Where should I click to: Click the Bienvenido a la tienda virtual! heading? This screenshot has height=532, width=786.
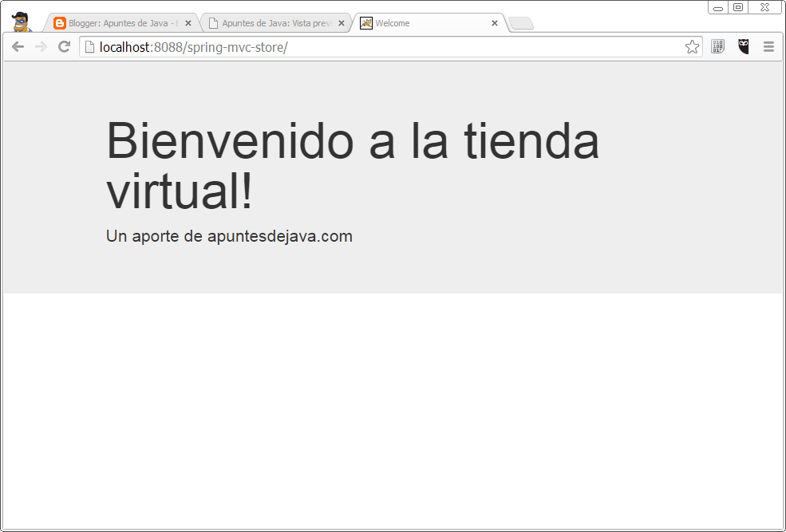(353, 165)
